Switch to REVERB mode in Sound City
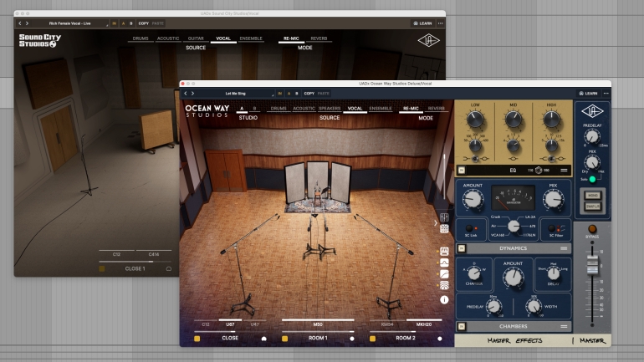Screen dimensions: 644x362 tap(319, 38)
